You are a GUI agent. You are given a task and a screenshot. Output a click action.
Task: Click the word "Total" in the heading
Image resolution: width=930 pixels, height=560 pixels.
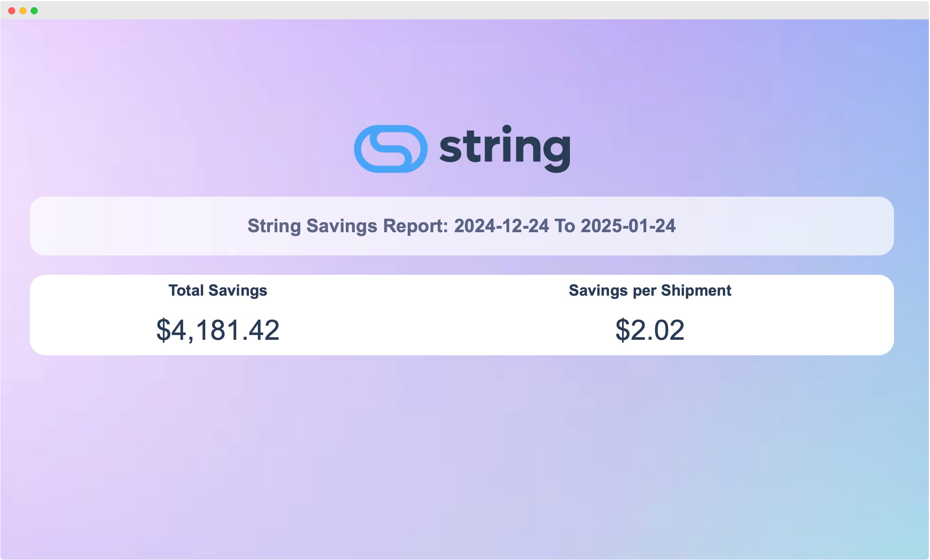pyautogui.click(x=186, y=291)
